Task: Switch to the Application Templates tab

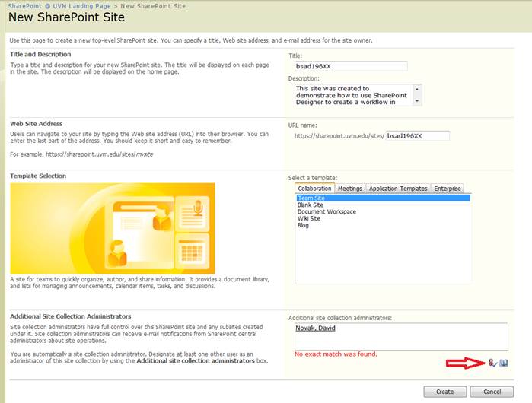Action: coord(398,189)
